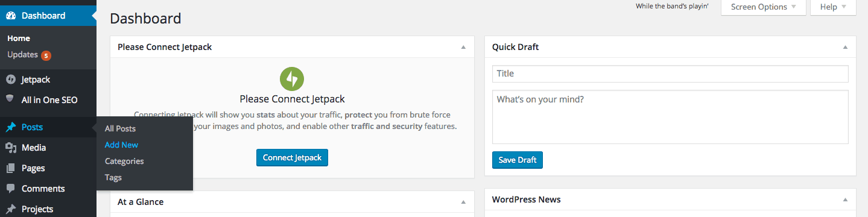
Task: Click the Please Connect Jetpack panel title
Action: (x=165, y=47)
